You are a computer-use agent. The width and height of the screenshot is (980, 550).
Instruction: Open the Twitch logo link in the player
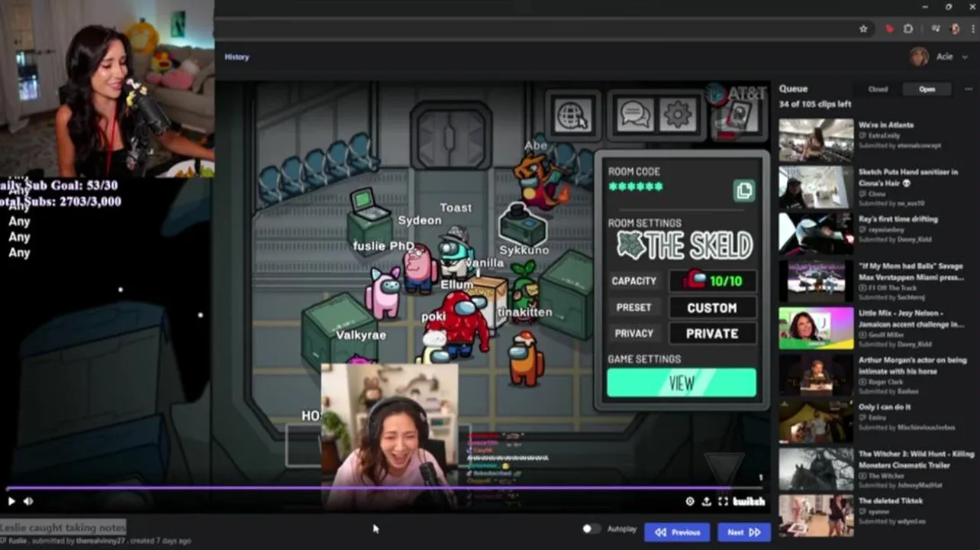point(749,501)
